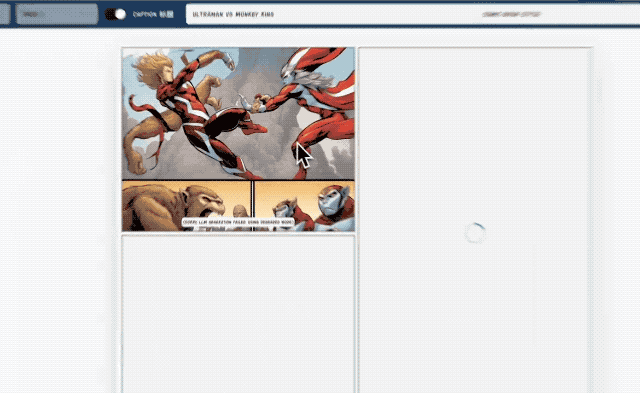Click the blurred style text in the prompt bar
The height and width of the screenshot is (393, 640).
tap(511, 14)
